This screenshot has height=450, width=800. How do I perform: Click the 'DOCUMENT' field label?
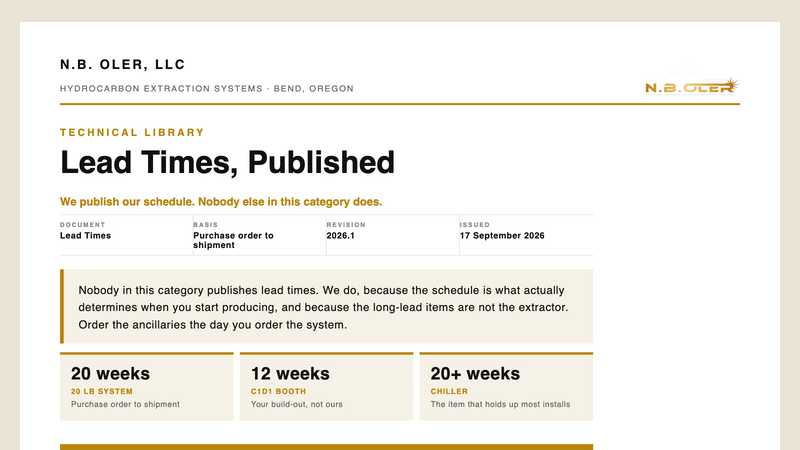click(x=83, y=224)
